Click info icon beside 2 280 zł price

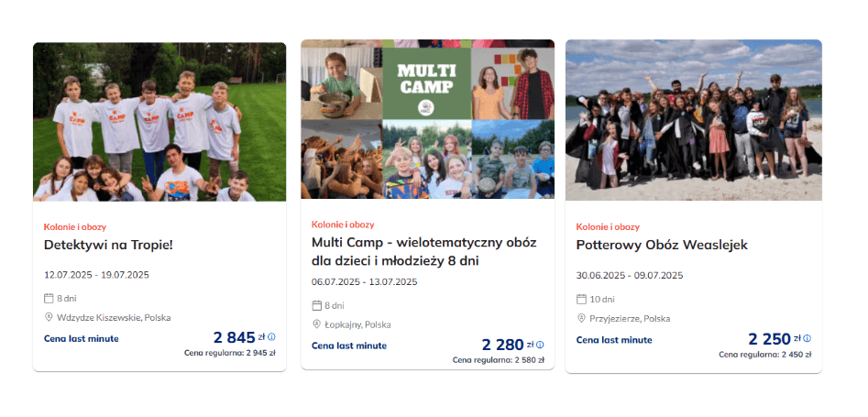(540, 346)
